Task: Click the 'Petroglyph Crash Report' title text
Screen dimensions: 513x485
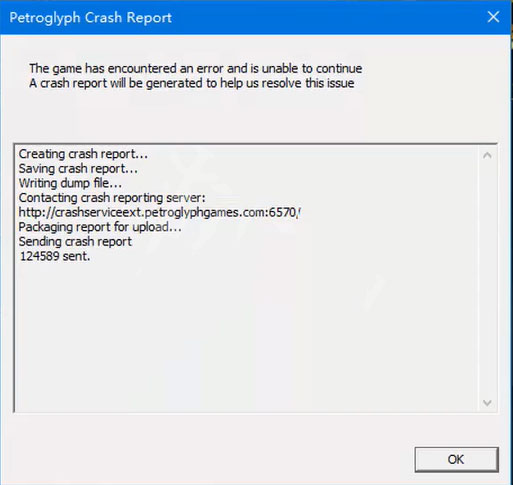Action: [x=90, y=18]
